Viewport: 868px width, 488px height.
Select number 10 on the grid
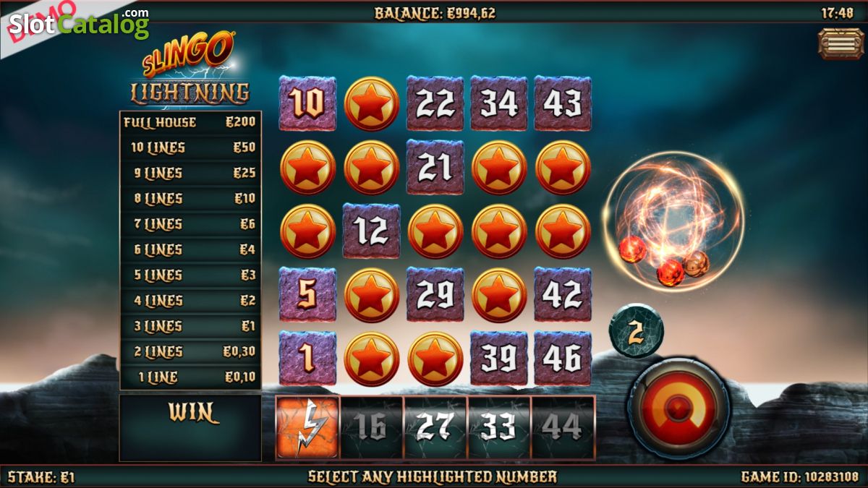[307, 103]
